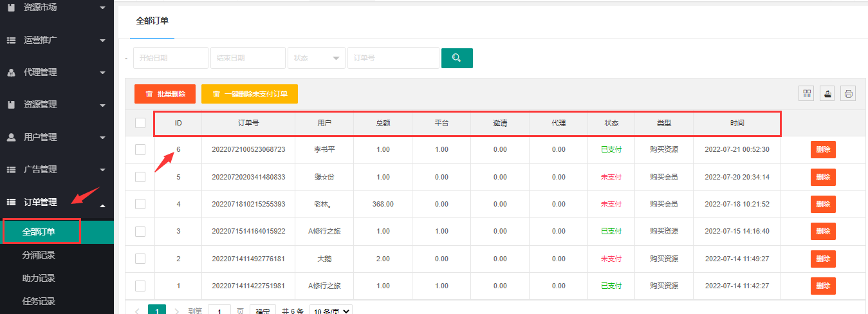Screen dimensions: 868x314
Task: Click the jump-to page number field
Action: (219, 311)
